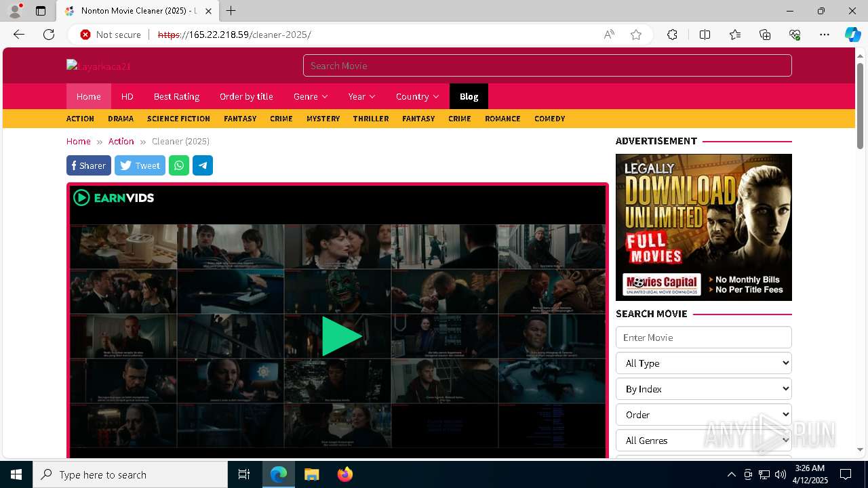The image size is (868, 488).
Task: Expand the Year dropdown menu
Action: pyautogui.click(x=362, y=96)
